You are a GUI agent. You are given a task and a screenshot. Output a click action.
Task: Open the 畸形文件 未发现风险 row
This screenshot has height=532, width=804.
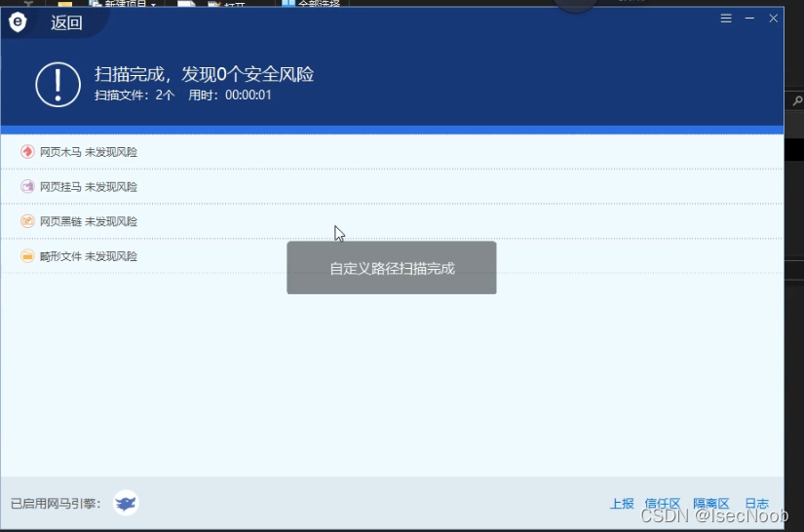392,256
